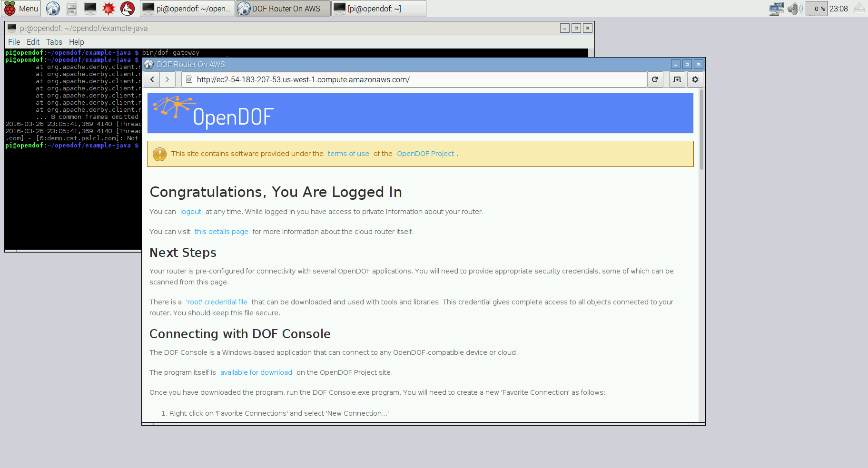Click the warning exclamation icon in notice
This screenshot has height=468, width=868.
click(x=159, y=154)
